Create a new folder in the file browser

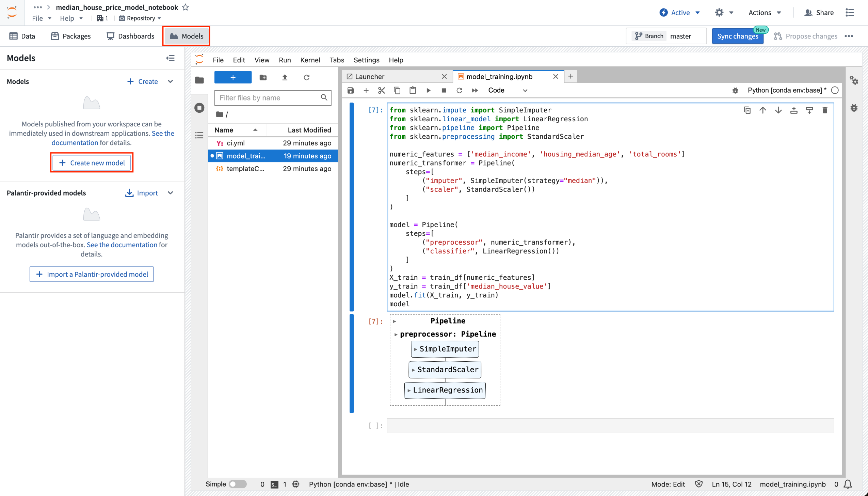click(263, 77)
